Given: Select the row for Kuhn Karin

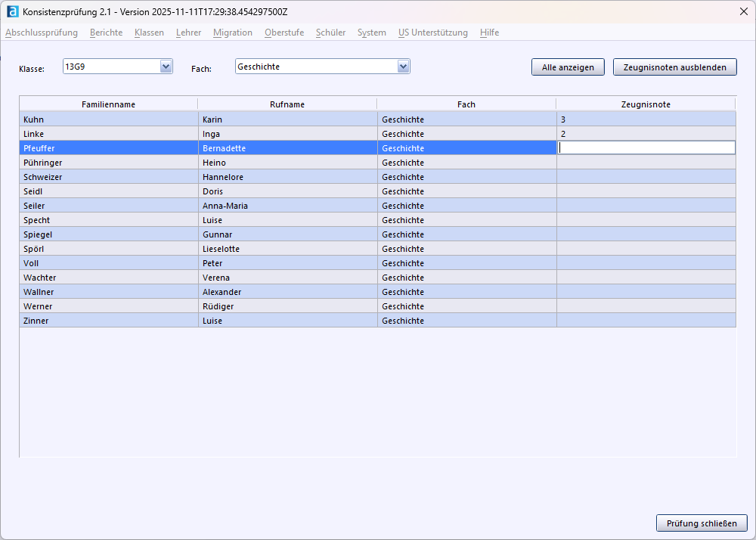Looking at the screenshot, I should [108, 119].
